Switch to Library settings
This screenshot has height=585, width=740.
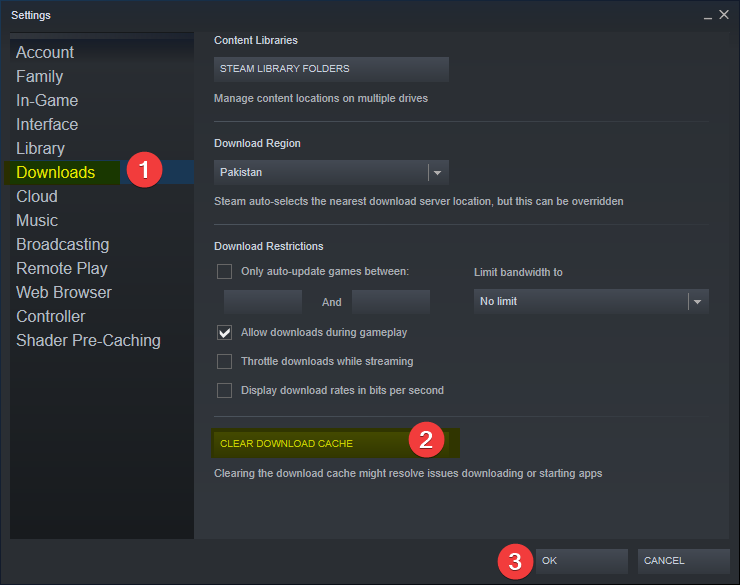pyautogui.click(x=41, y=149)
